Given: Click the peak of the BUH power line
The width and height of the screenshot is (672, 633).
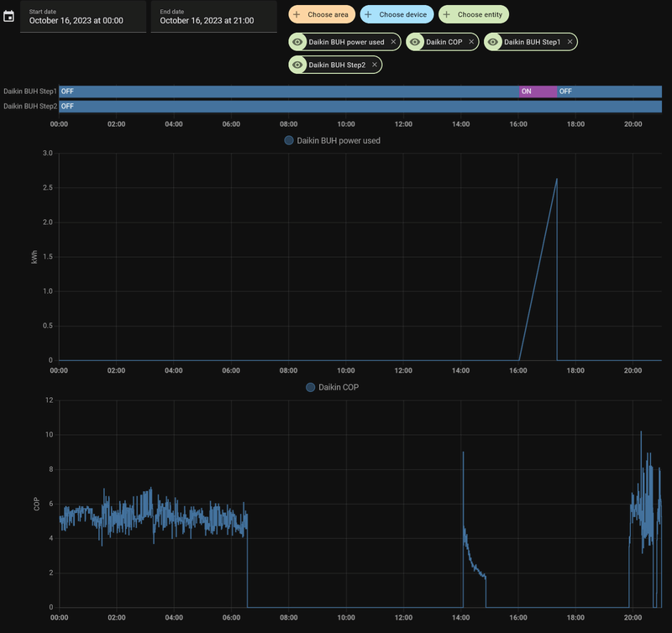Looking at the screenshot, I should pyautogui.click(x=556, y=179).
